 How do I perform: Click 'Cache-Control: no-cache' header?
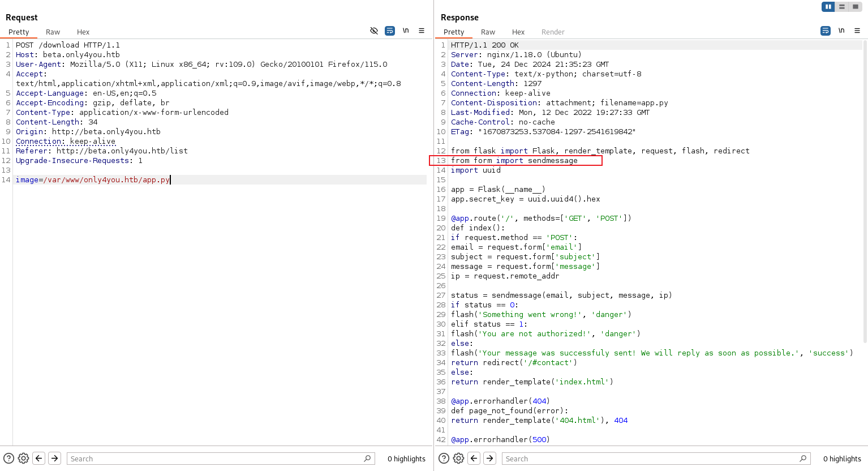click(x=503, y=122)
